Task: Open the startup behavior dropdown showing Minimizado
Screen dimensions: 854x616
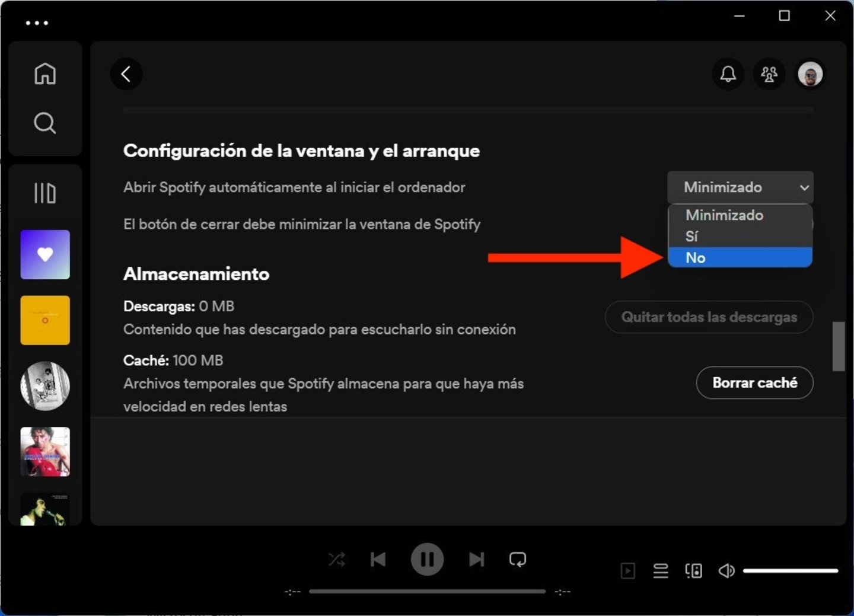Action: click(740, 187)
